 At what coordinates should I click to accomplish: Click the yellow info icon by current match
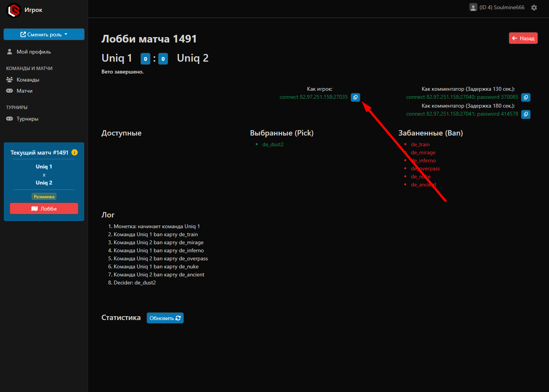tap(75, 152)
